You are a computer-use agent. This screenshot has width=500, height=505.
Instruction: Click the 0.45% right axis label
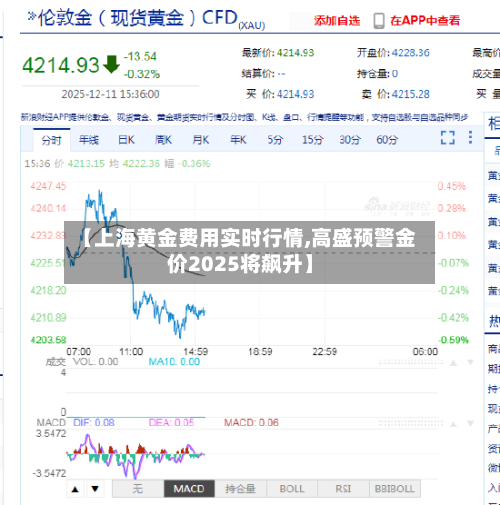pos(452,186)
